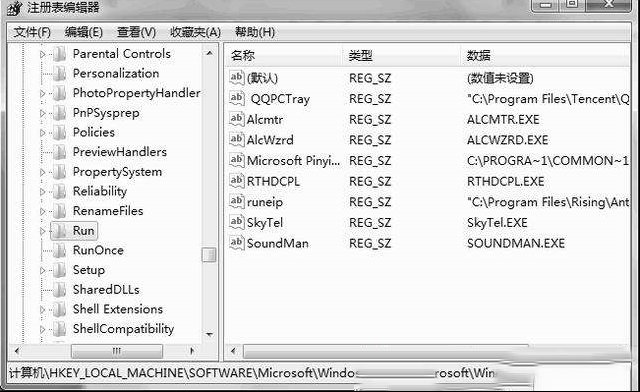Select the SoundMan value icon
Screen dimensions: 640x392
(237, 243)
